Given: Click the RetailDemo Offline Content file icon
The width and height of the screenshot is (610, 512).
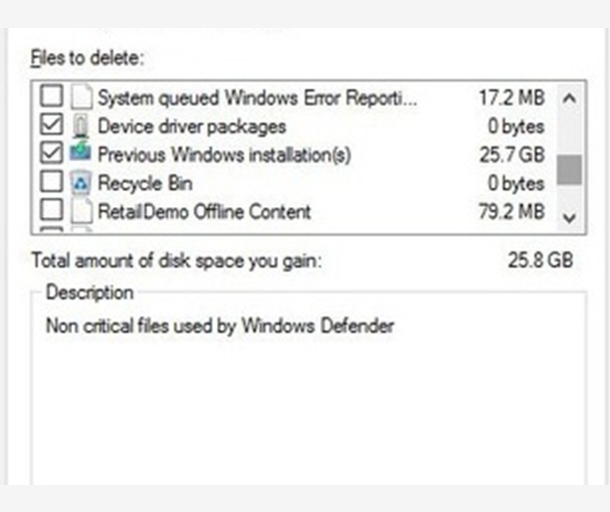Looking at the screenshot, I should click(81, 211).
